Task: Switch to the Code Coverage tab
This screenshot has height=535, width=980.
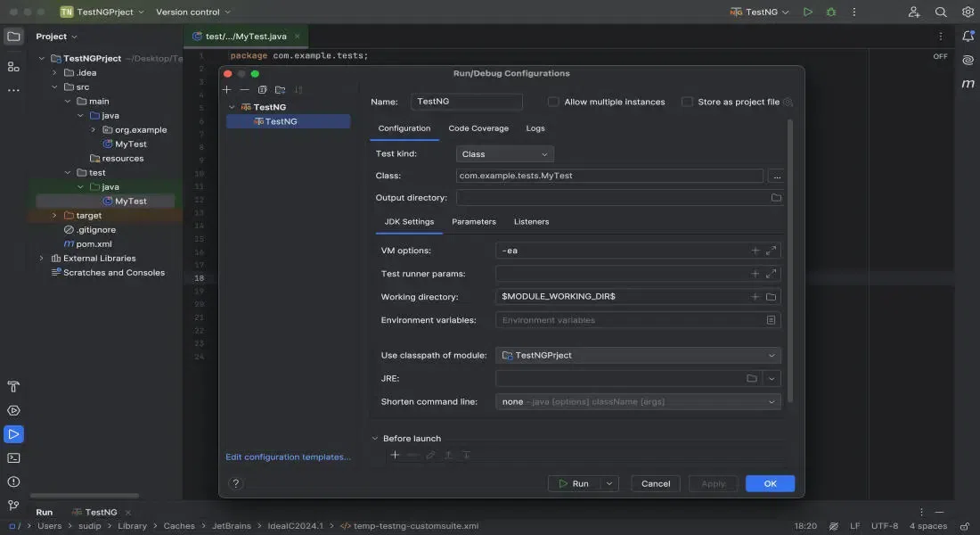Action: (x=478, y=128)
